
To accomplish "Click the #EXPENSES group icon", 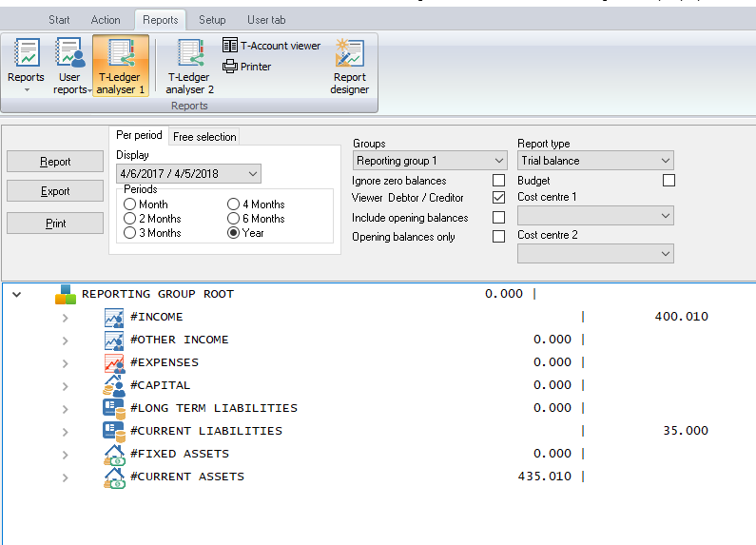I will [x=114, y=362].
